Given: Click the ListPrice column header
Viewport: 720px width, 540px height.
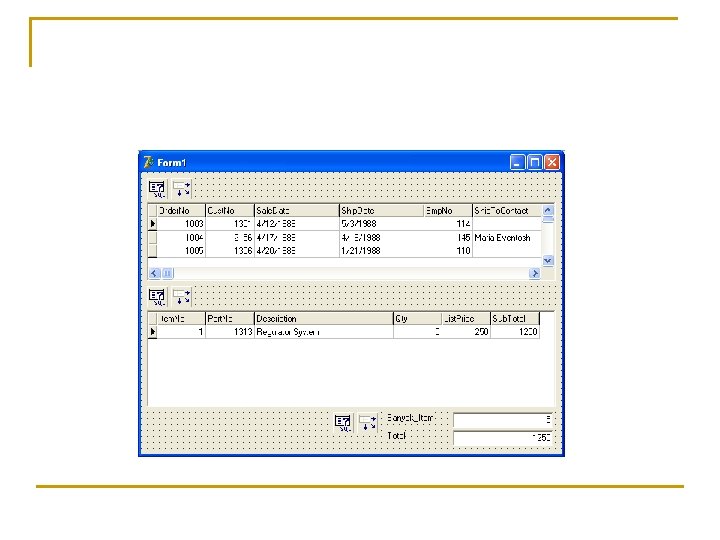Looking at the screenshot, I should [466, 319].
